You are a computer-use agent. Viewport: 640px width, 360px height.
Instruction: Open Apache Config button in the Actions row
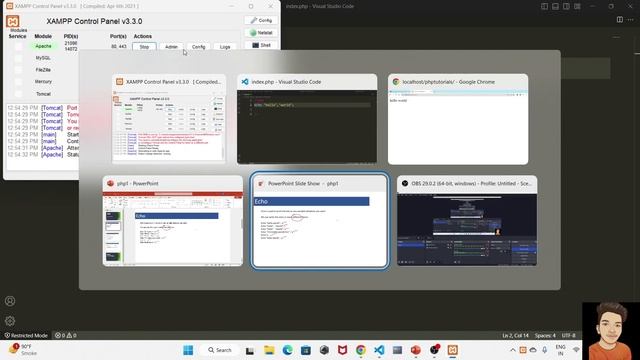click(x=198, y=47)
